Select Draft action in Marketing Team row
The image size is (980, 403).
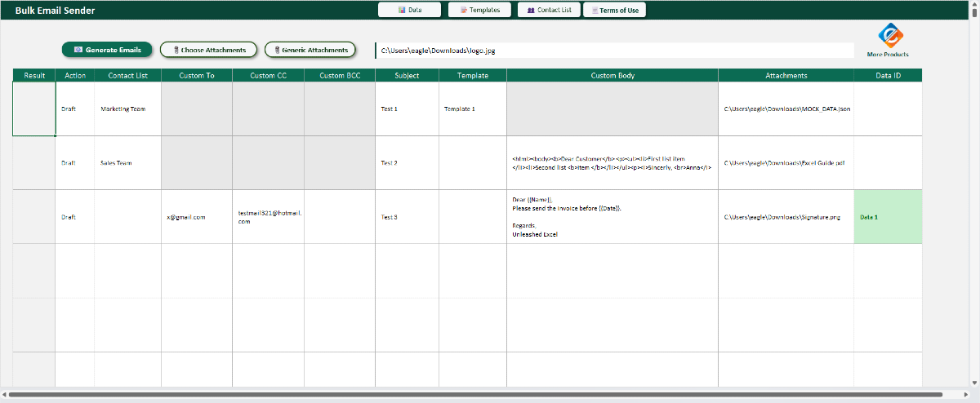[x=75, y=108]
